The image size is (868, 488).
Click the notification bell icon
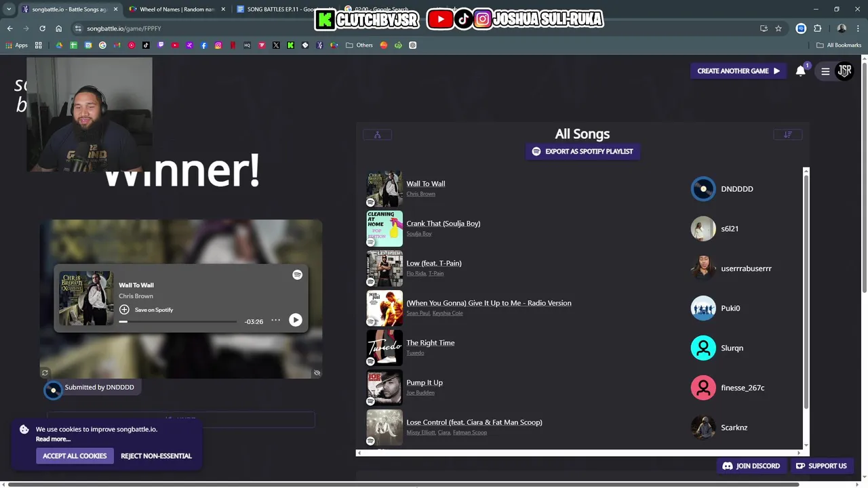[x=801, y=71]
